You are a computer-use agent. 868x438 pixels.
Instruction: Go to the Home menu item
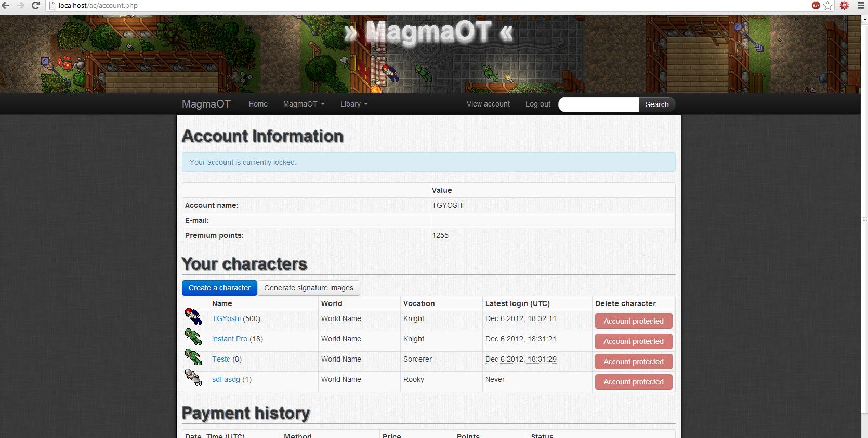pyautogui.click(x=258, y=104)
